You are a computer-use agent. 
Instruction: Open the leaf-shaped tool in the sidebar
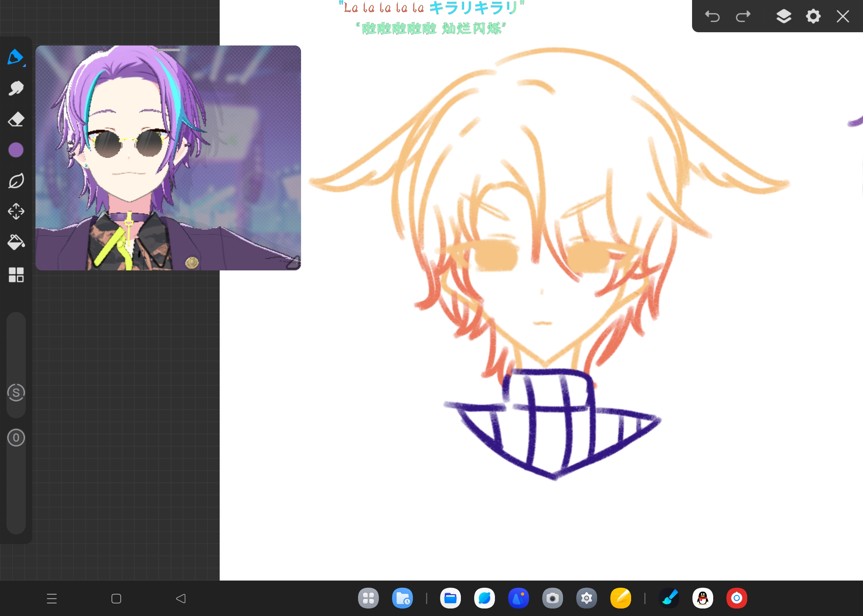16,181
